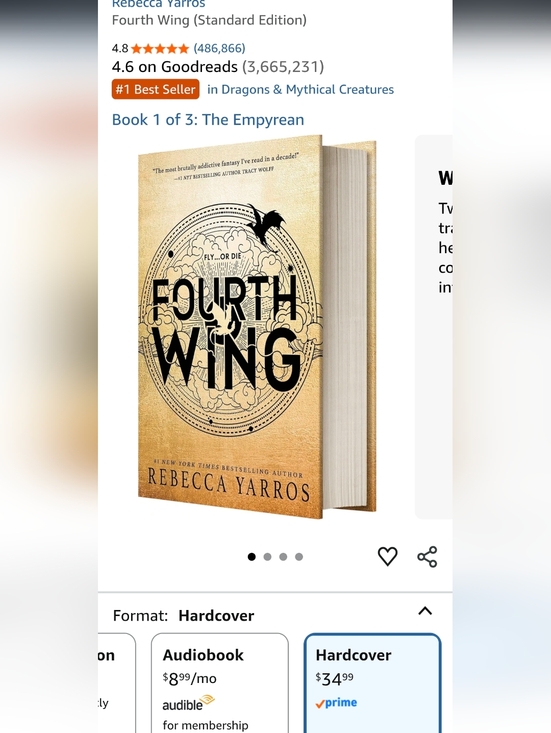
Task: Tap the #1 Best Seller badge
Action: (155, 89)
